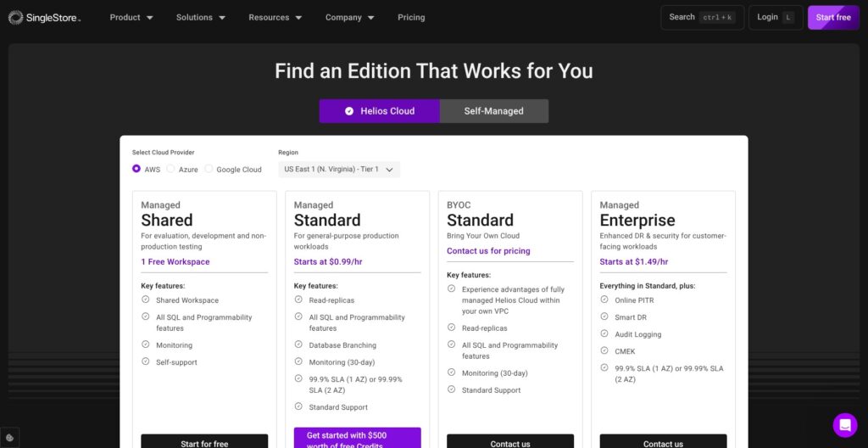
Task: Click checkmark icon beside Online PITR
Action: [604, 300]
